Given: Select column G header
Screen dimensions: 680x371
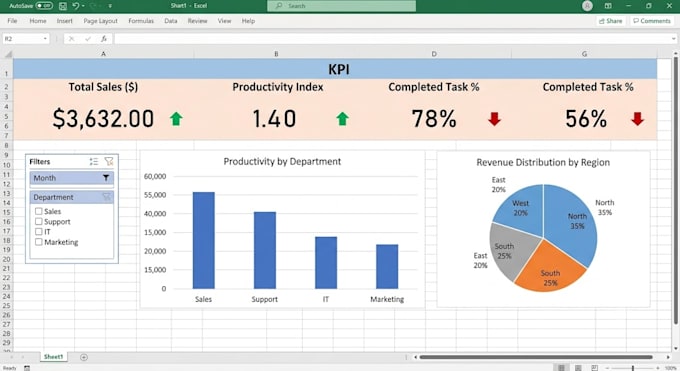Looking at the screenshot, I should pyautogui.click(x=584, y=54).
